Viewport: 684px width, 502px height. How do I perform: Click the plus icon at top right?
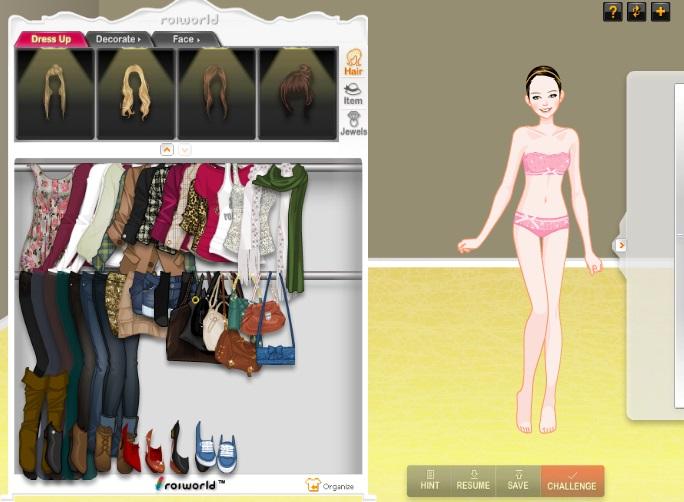(660, 12)
